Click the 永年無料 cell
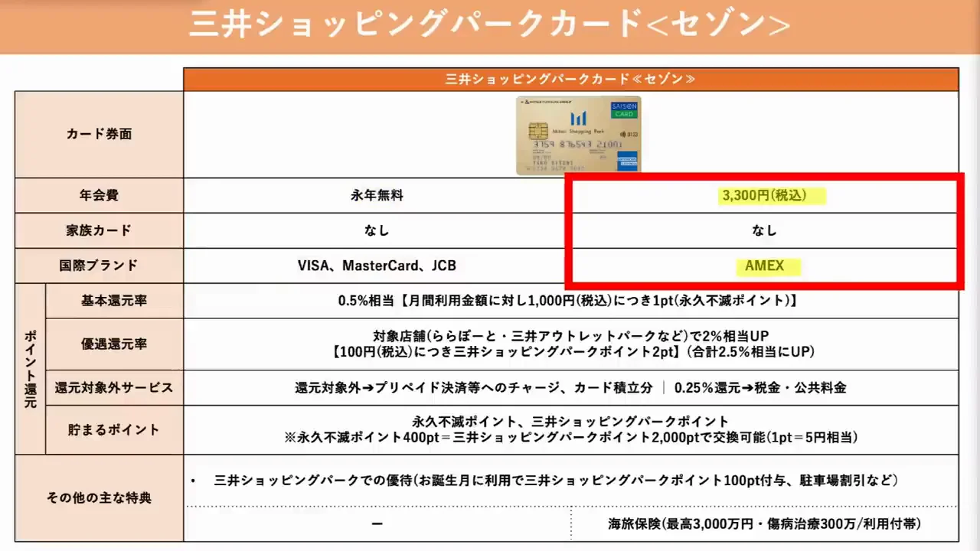This screenshot has width=980, height=551. point(377,195)
